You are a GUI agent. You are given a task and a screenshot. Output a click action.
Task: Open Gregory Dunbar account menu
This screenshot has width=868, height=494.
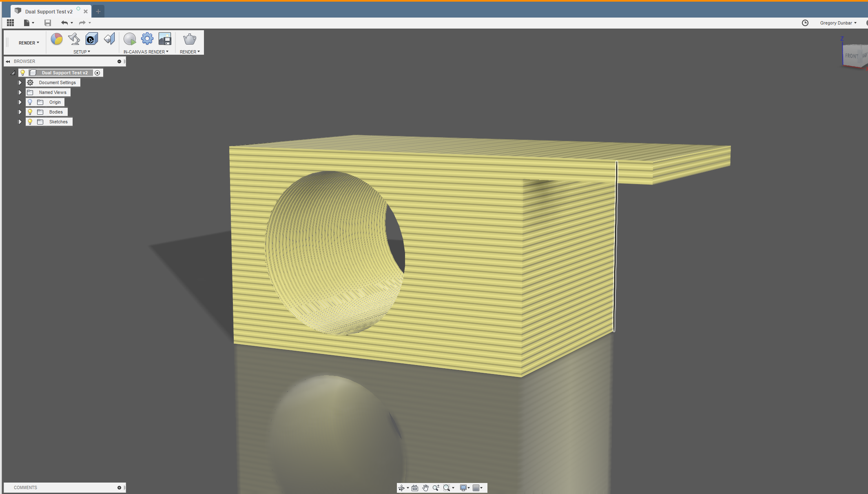click(x=838, y=23)
